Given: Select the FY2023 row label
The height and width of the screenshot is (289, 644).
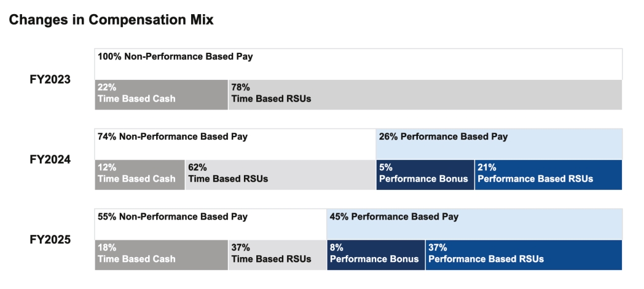Looking at the screenshot, I should coord(50,80).
